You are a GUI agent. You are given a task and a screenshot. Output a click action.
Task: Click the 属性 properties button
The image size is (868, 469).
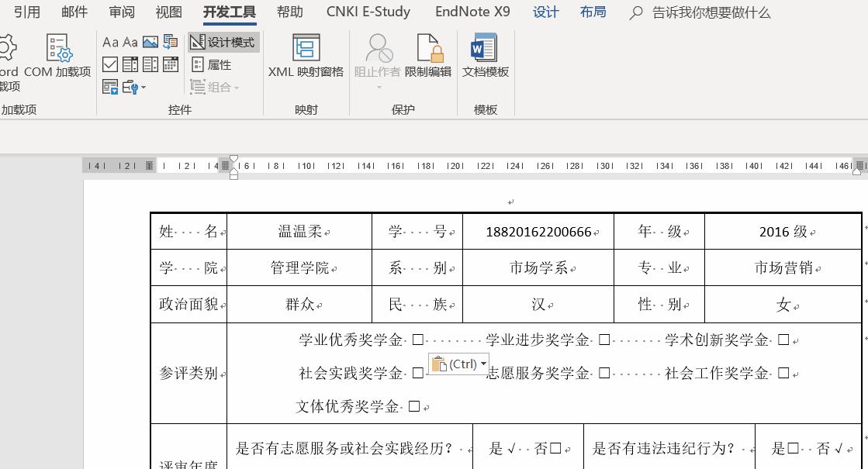point(213,64)
